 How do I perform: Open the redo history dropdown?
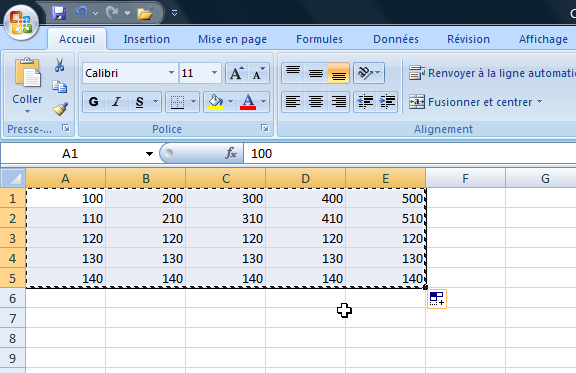[x=127, y=13]
